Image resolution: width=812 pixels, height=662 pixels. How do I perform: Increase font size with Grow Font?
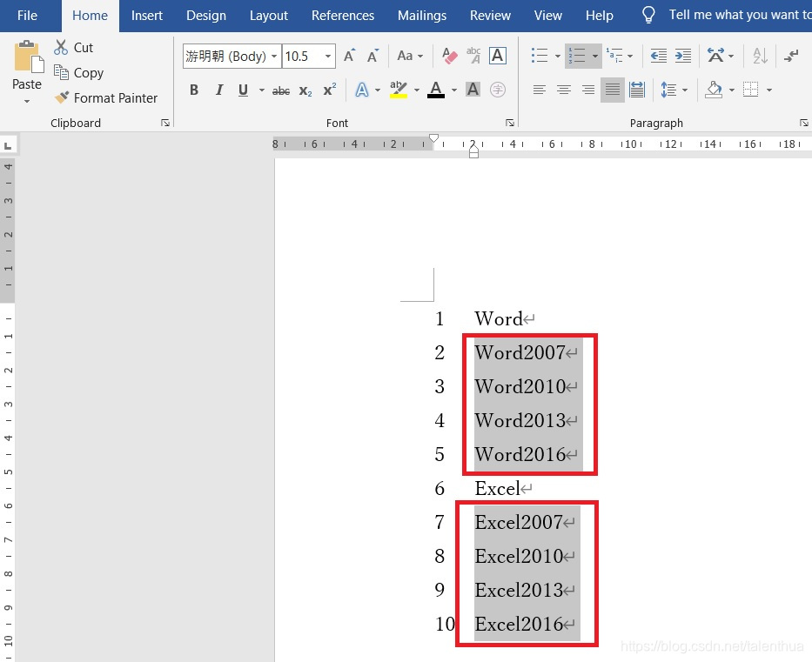pyautogui.click(x=350, y=56)
